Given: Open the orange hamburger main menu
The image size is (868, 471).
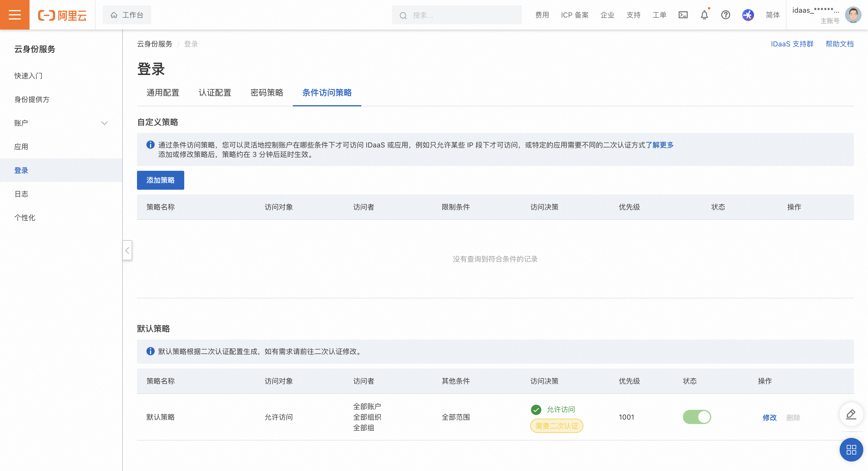Looking at the screenshot, I should pyautogui.click(x=14, y=15).
